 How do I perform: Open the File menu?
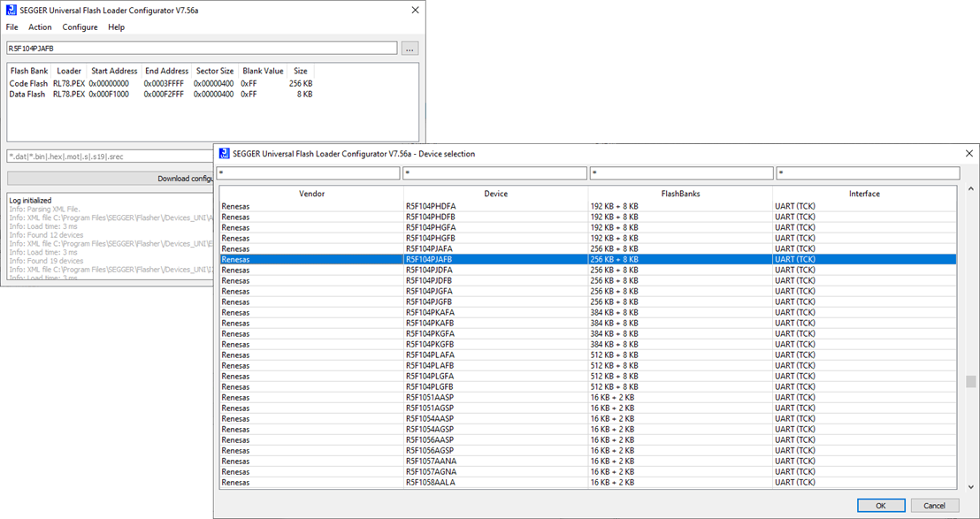tap(11, 27)
